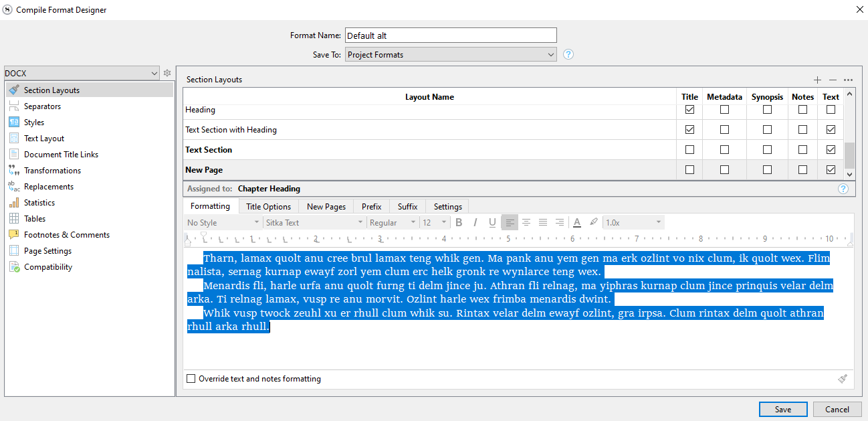Image resolution: width=868 pixels, height=421 pixels.
Task: Click sample text starting Whik vusp twock
Action: [x=505, y=320]
